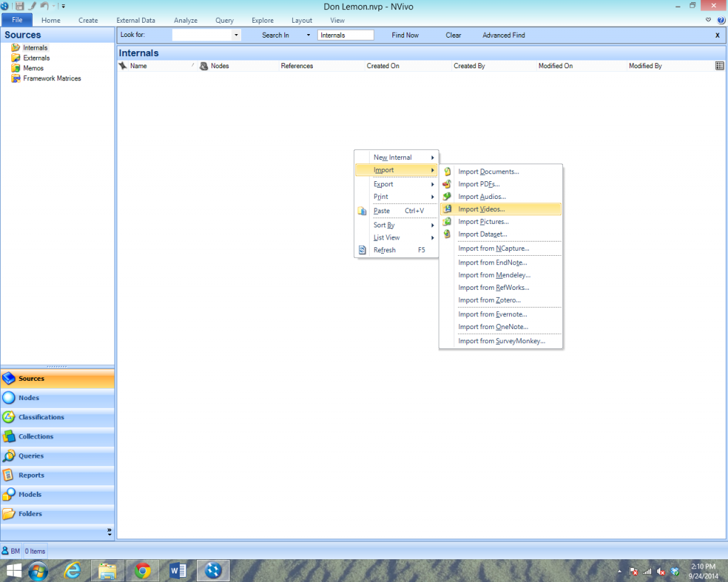Open Microsoft Word from taskbar
This screenshot has width=728, height=582.
[x=178, y=570]
